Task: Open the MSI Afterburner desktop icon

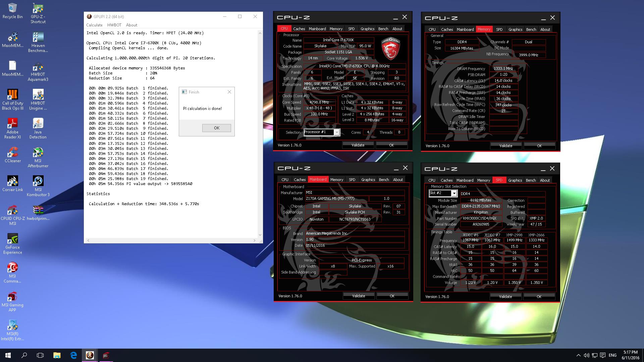Action: pyautogui.click(x=38, y=158)
